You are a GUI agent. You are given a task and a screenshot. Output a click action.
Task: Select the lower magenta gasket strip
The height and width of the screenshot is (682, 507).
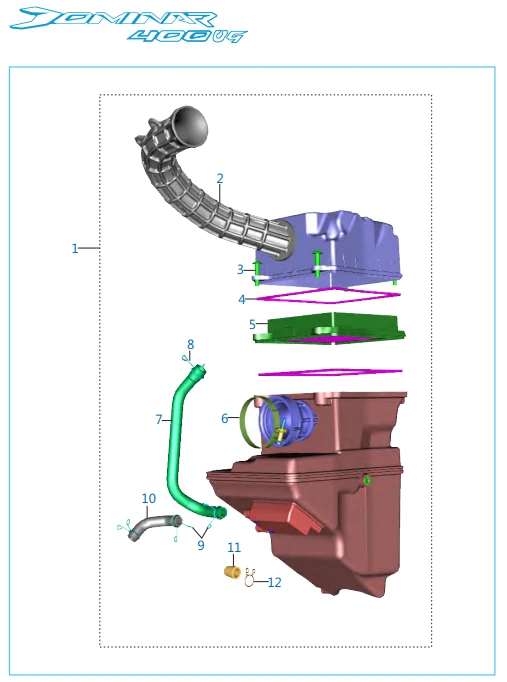(x=330, y=372)
